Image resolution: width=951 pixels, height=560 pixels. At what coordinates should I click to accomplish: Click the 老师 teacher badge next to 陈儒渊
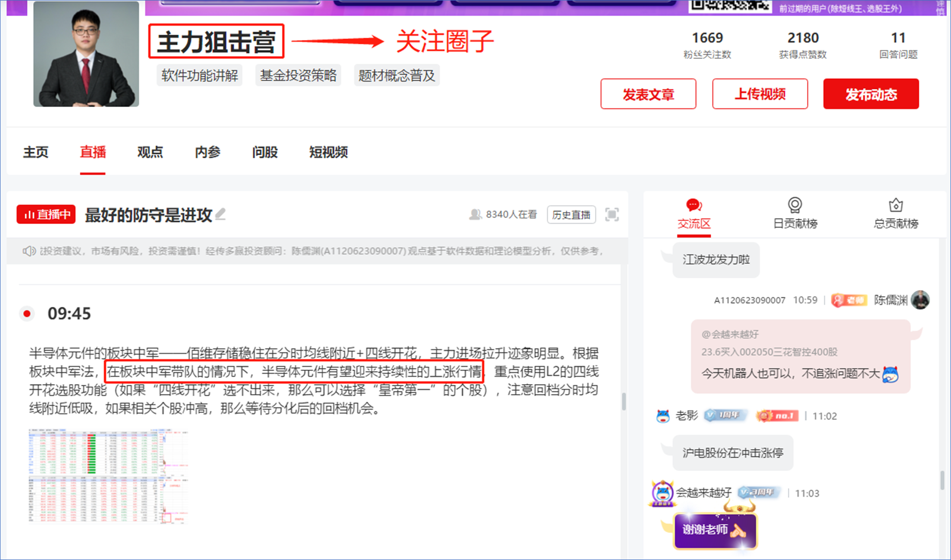click(x=848, y=300)
